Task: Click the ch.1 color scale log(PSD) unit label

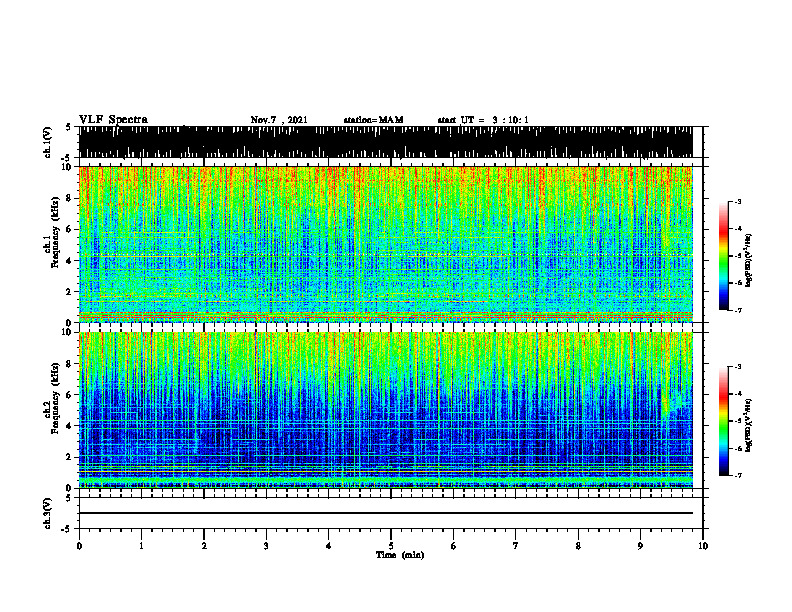Action: [x=749, y=260]
